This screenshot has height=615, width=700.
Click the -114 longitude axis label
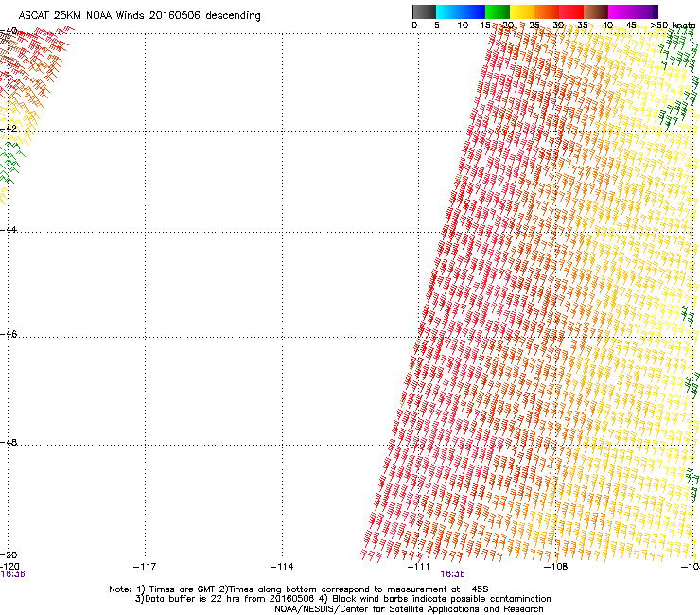[282, 567]
